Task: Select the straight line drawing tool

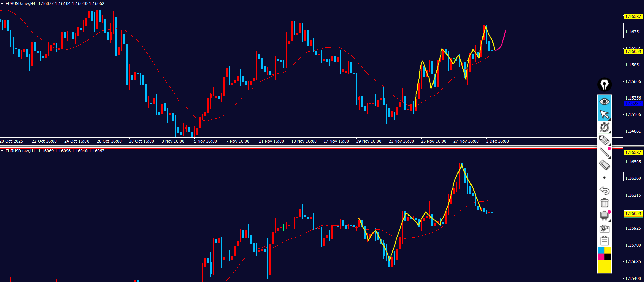Action: 604,152
